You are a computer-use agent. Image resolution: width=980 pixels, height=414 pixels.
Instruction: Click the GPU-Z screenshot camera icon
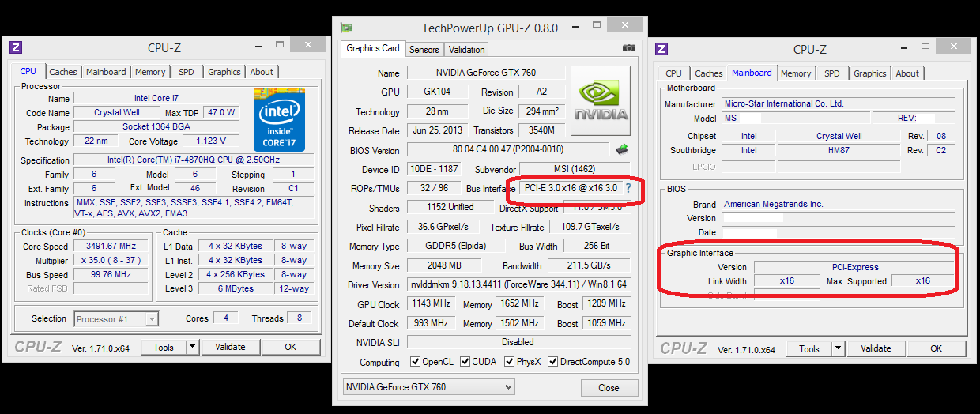628,48
